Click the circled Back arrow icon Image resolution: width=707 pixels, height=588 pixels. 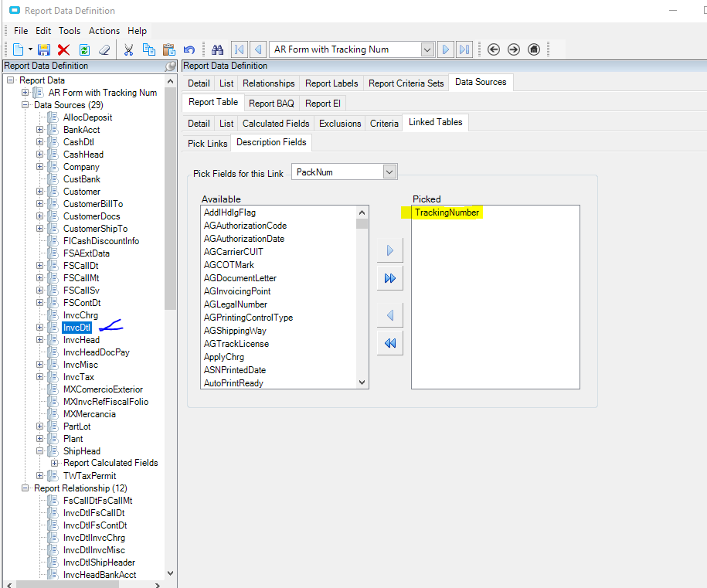[494, 49]
